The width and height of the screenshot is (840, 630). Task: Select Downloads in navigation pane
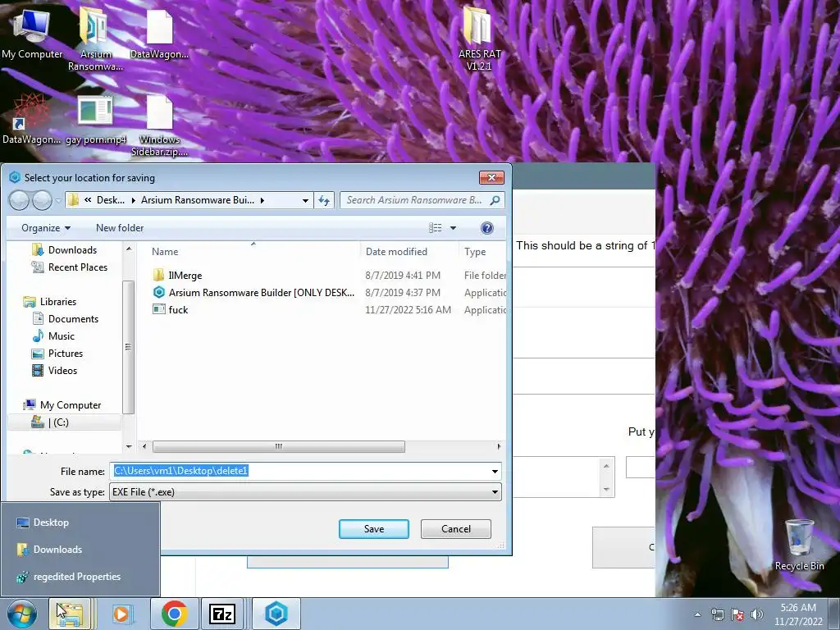pyautogui.click(x=65, y=250)
